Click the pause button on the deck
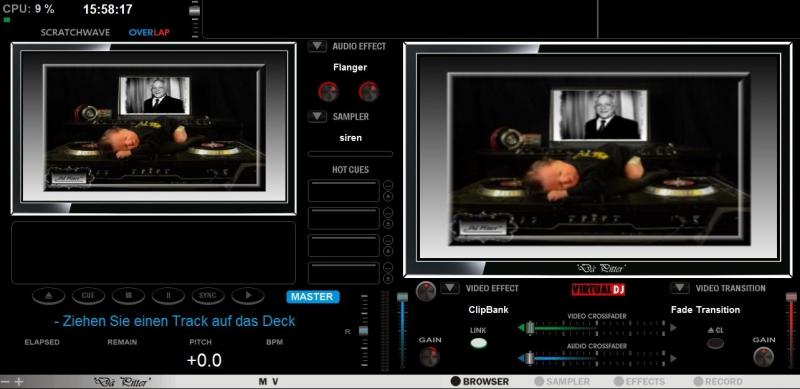Viewport: 800px width, 389px height. coord(168,296)
